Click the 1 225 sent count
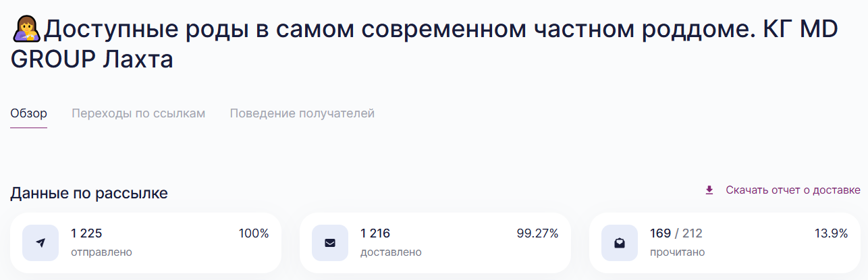This screenshot has width=868, height=280. (86, 233)
